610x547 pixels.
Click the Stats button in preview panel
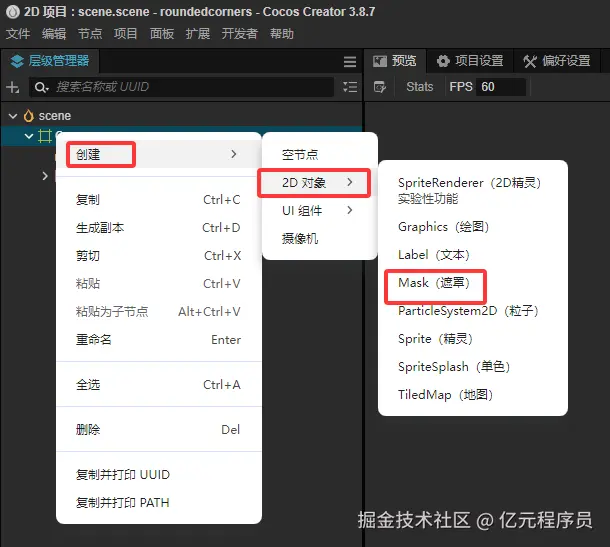point(419,87)
